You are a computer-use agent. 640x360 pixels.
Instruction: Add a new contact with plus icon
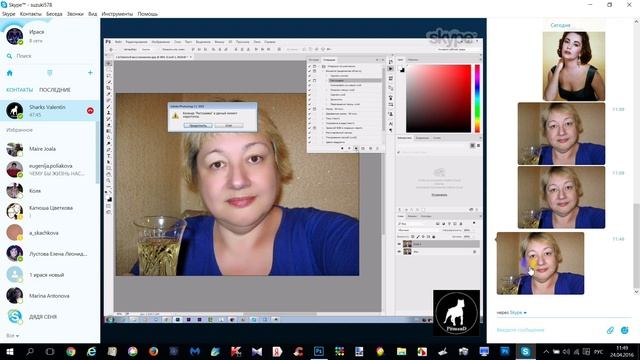point(90,73)
